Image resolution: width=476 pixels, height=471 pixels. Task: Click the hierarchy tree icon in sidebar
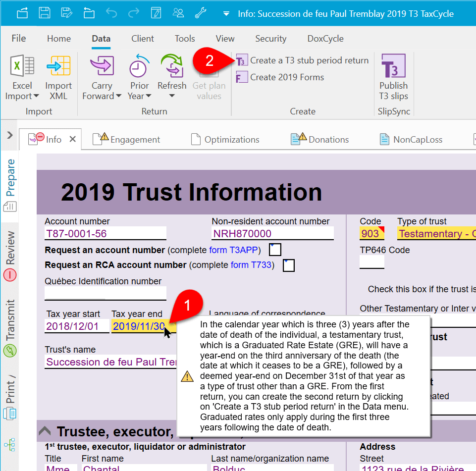pyautogui.click(x=10, y=445)
